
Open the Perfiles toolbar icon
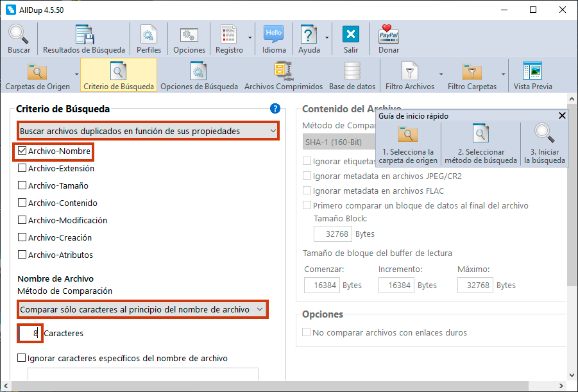pos(149,39)
